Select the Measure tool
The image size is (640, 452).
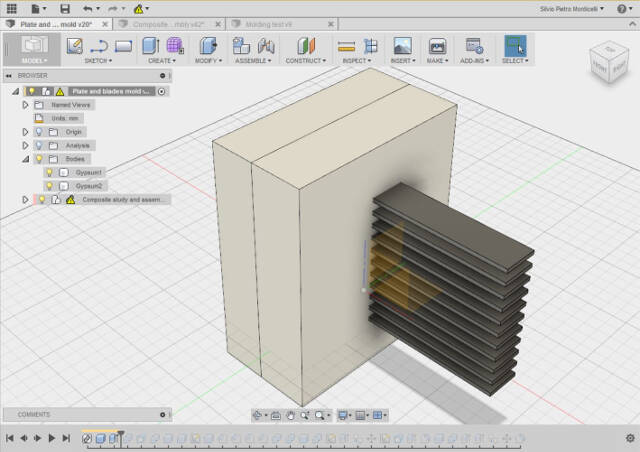pyautogui.click(x=346, y=47)
